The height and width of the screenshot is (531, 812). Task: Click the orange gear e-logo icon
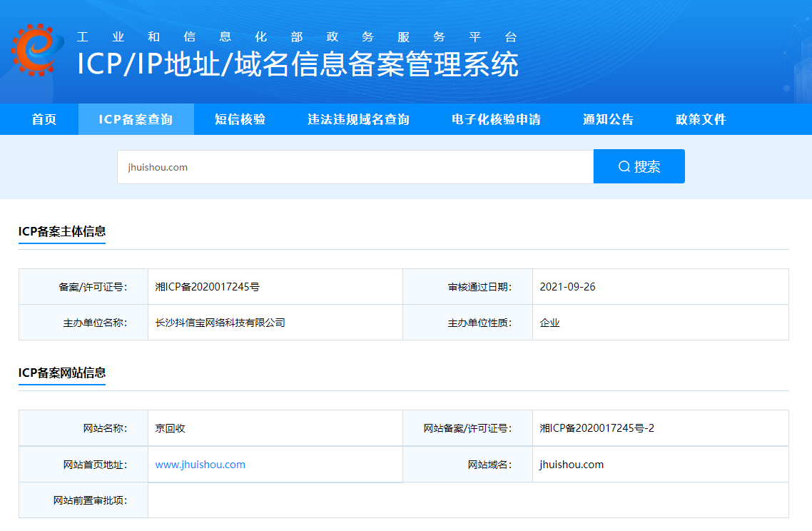coord(37,50)
